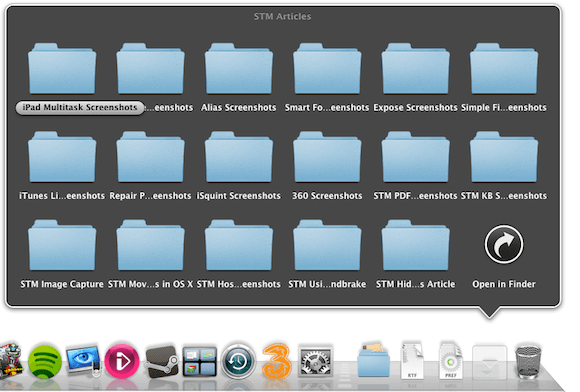Screen dimensions: 580x392
Task: Click the STM Image Capture label text
Action: [x=62, y=284]
